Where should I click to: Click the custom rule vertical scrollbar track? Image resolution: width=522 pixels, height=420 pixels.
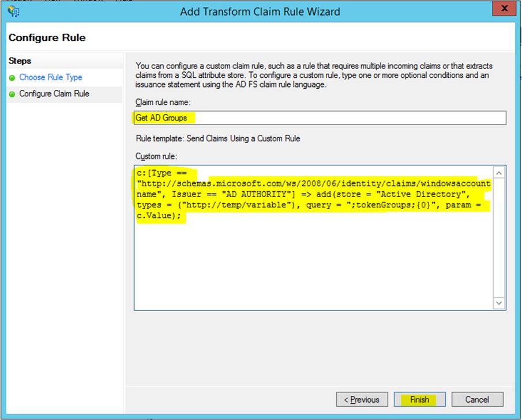(499, 236)
